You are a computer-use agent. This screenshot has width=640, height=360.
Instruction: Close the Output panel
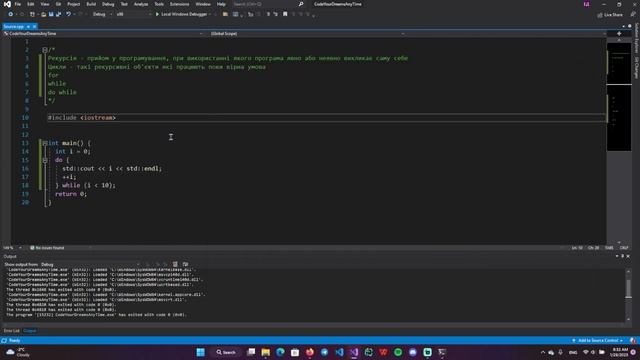(x=628, y=256)
